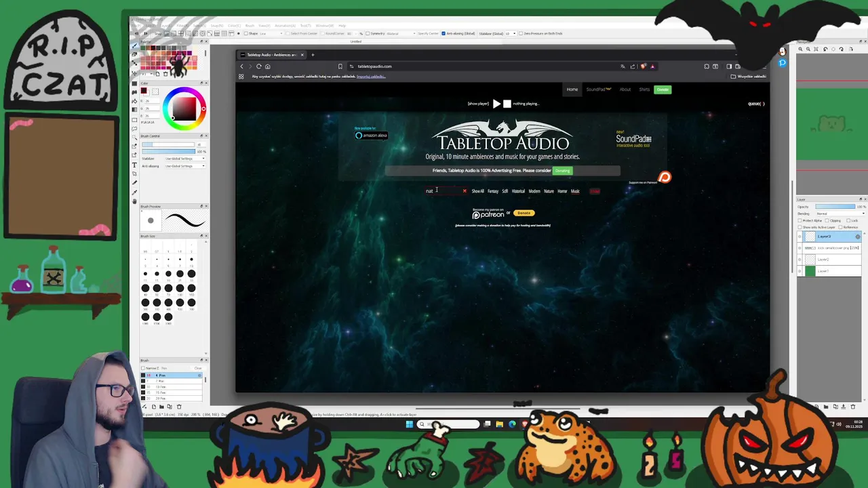Open Anti-aliasing dropdown in Brush Control
The image size is (868, 488).
click(184, 166)
